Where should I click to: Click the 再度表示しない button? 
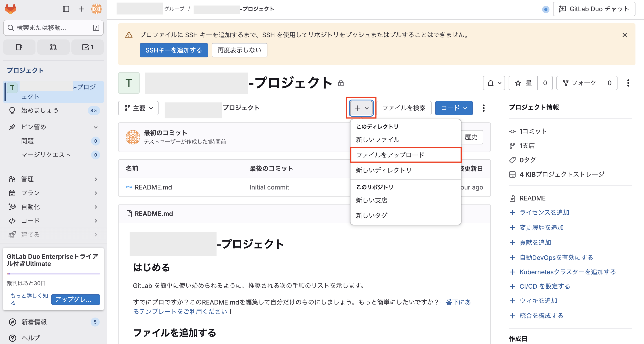coord(240,50)
